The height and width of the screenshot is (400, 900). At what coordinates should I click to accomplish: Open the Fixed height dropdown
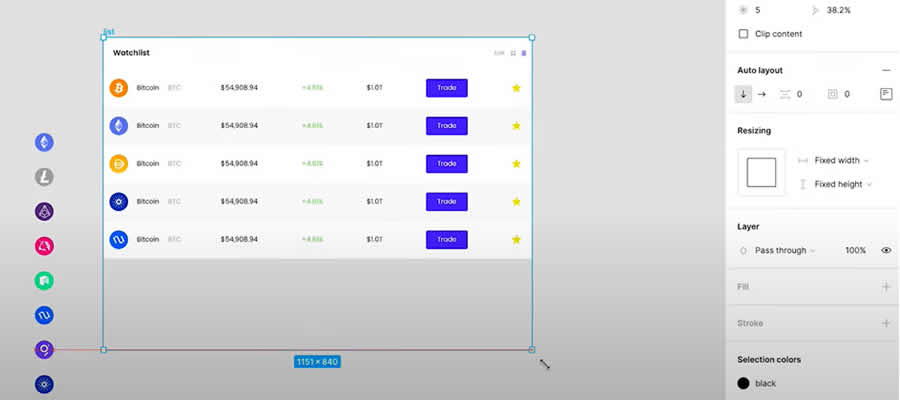842,184
